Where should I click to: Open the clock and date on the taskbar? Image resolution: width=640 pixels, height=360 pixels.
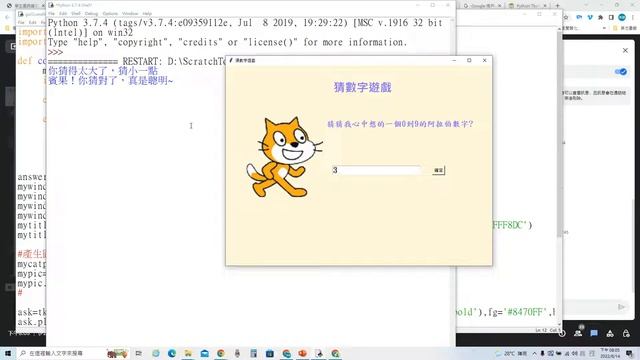(x=610, y=353)
